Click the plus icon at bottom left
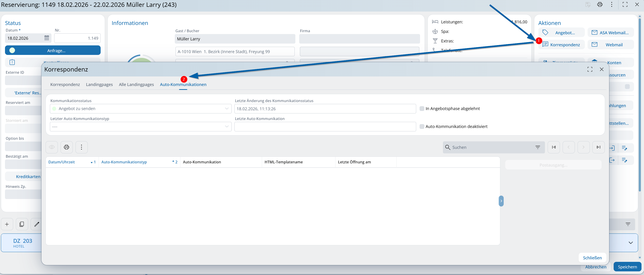Image resolution: width=644 pixels, height=275 pixels. pos(7,224)
